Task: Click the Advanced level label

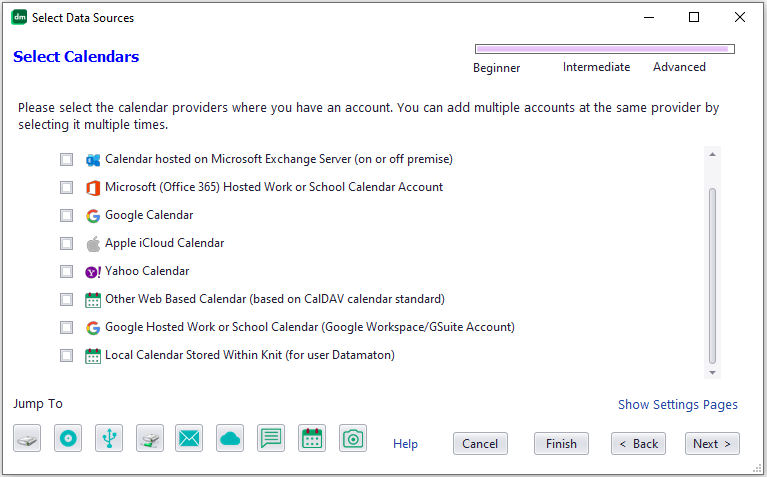Action: click(x=679, y=67)
